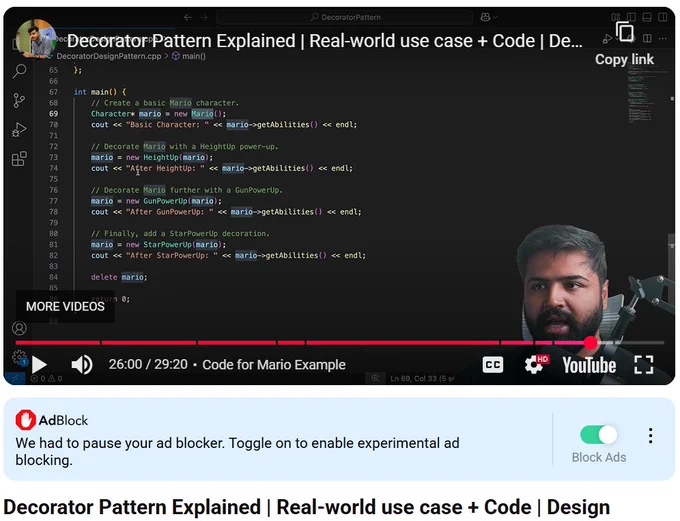Click the first chapter segment of the progress bar
This screenshot has width=680, height=521.
click(x=58, y=343)
